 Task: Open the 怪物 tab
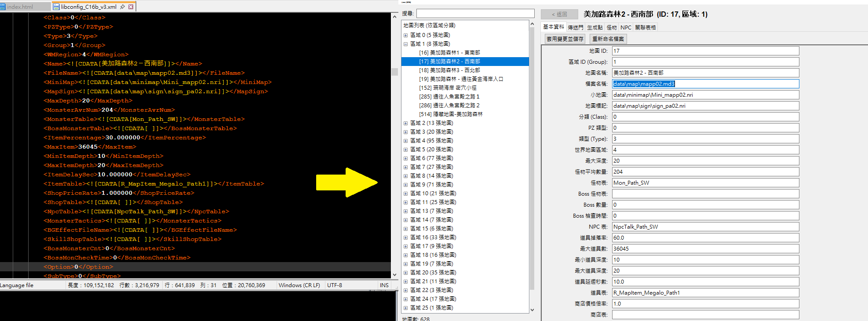pyautogui.click(x=612, y=27)
